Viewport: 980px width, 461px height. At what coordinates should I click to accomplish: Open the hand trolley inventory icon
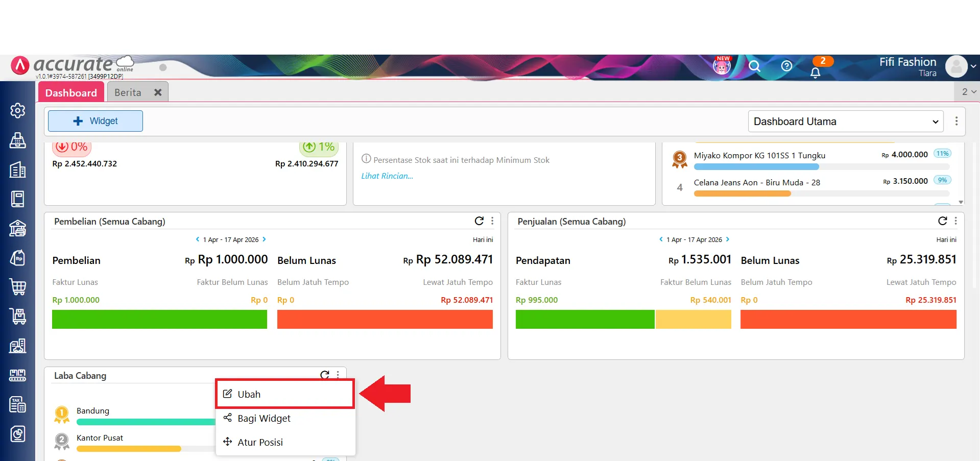(18, 317)
